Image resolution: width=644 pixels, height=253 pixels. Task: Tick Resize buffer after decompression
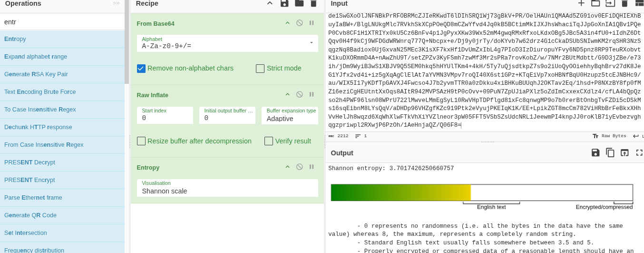pyautogui.click(x=141, y=141)
